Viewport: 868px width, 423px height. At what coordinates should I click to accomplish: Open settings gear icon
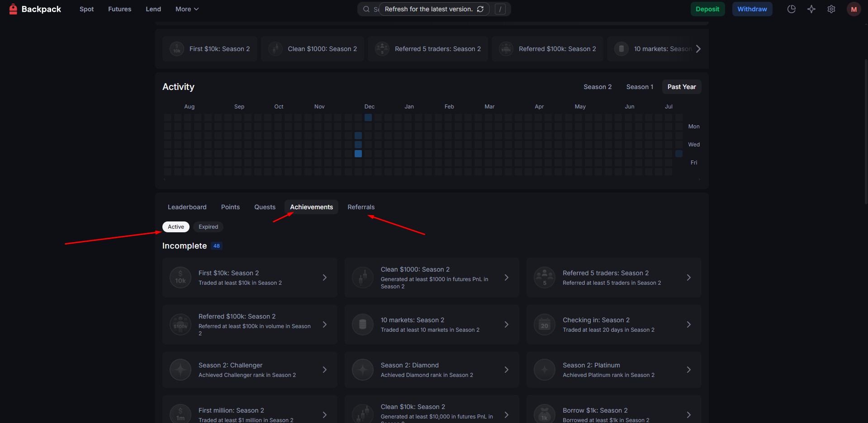point(831,9)
